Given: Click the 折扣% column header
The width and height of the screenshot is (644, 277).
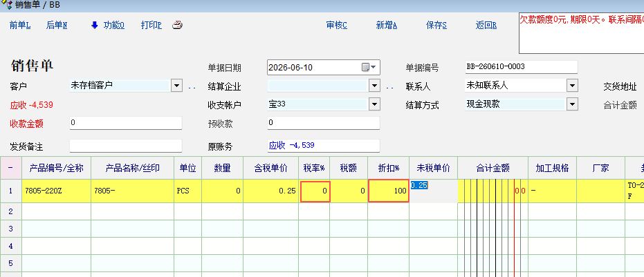Looking at the screenshot, I should 389,168.
